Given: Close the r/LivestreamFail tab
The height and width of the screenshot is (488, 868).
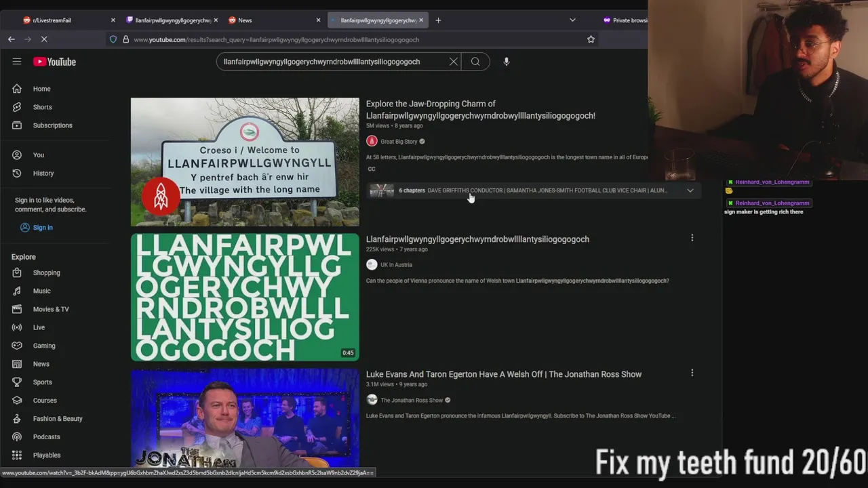Looking at the screenshot, I should click(113, 20).
